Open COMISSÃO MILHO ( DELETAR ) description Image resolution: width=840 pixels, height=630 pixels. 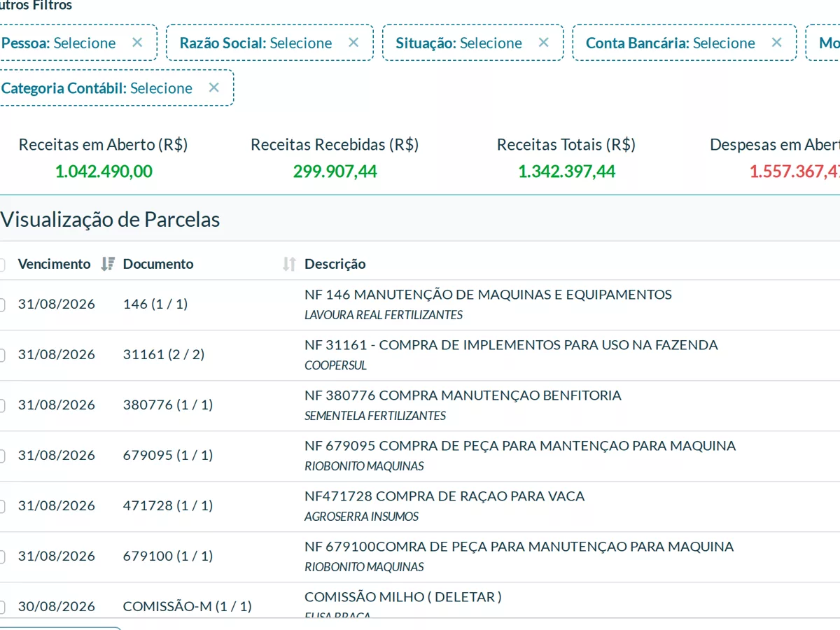(403, 597)
